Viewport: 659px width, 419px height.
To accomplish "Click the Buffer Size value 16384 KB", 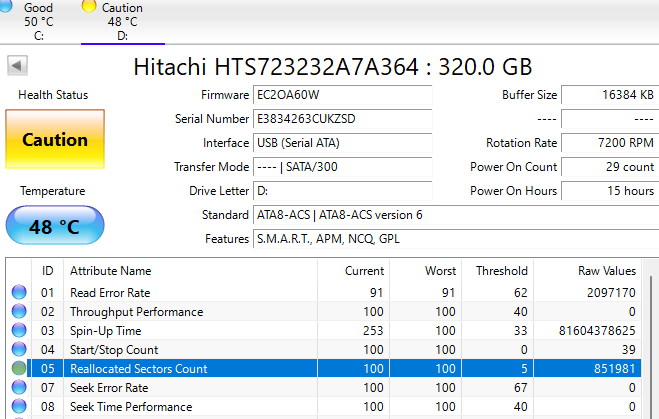I will (610, 95).
